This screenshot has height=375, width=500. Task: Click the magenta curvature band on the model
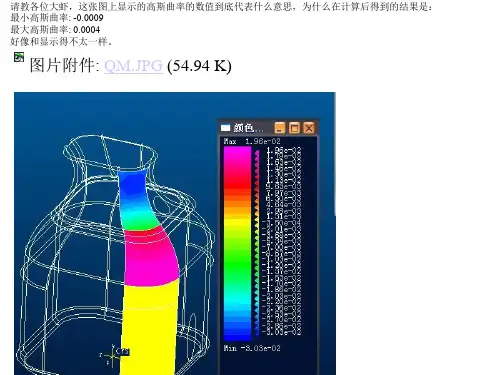coord(152,258)
